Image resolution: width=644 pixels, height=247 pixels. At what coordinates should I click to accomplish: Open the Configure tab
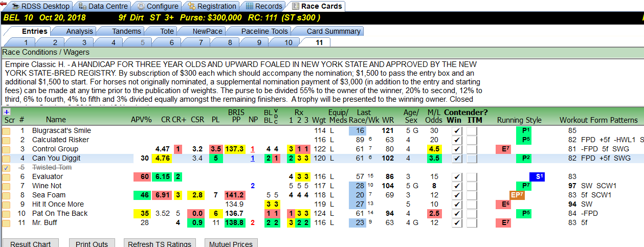pyautogui.click(x=158, y=6)
